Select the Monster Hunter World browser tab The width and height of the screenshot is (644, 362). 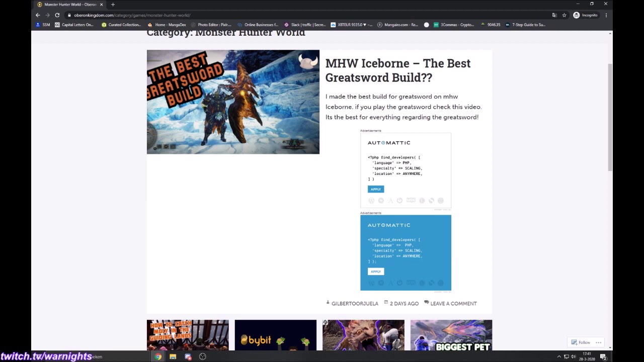[x=70, y=5]
